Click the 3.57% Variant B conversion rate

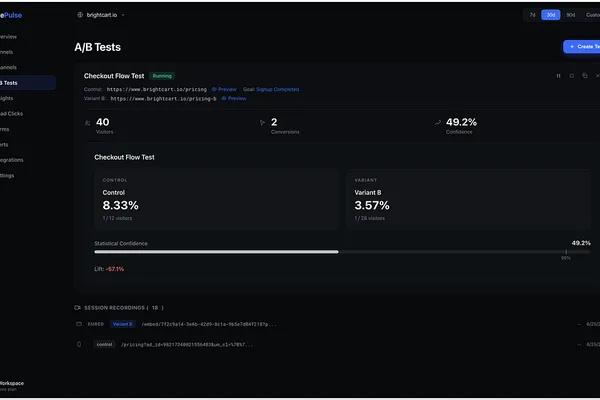372,206
